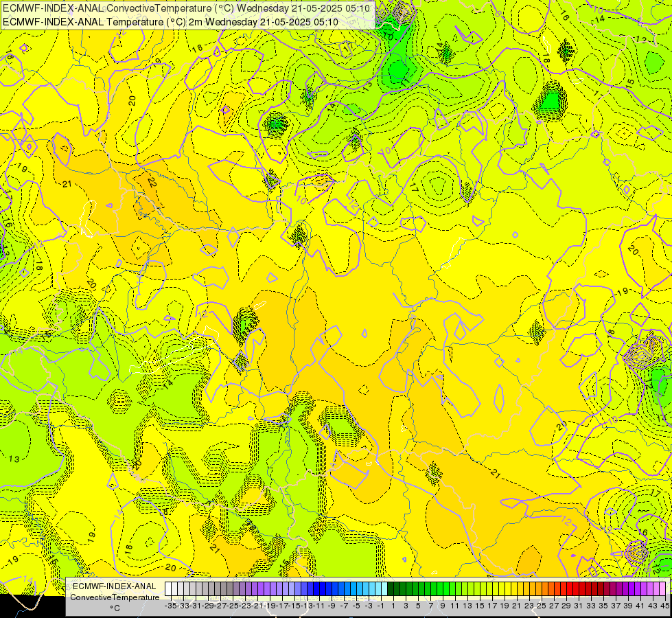Pick the orange swatch above legend 25

click(539, 589)
